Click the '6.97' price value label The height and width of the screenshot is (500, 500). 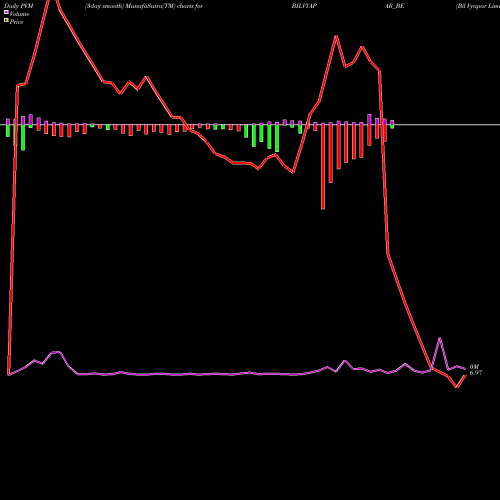click(x=476, y=373)
